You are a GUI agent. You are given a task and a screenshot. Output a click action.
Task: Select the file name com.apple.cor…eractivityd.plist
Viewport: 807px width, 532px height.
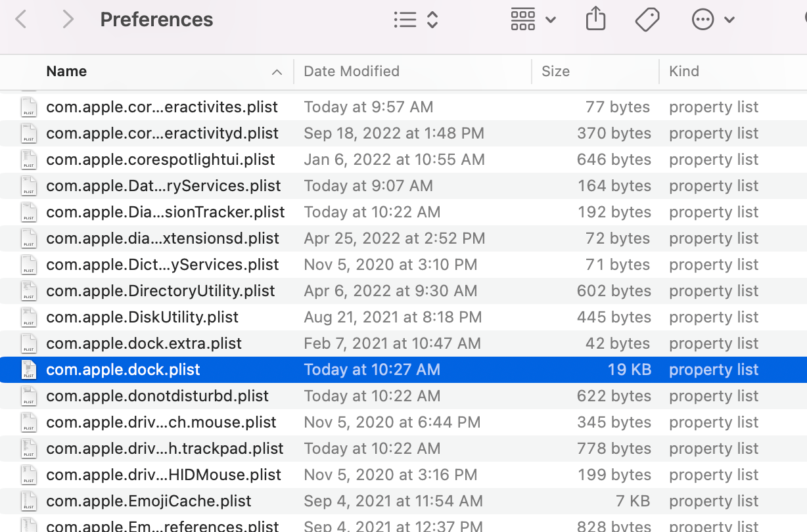pos(162,133)
